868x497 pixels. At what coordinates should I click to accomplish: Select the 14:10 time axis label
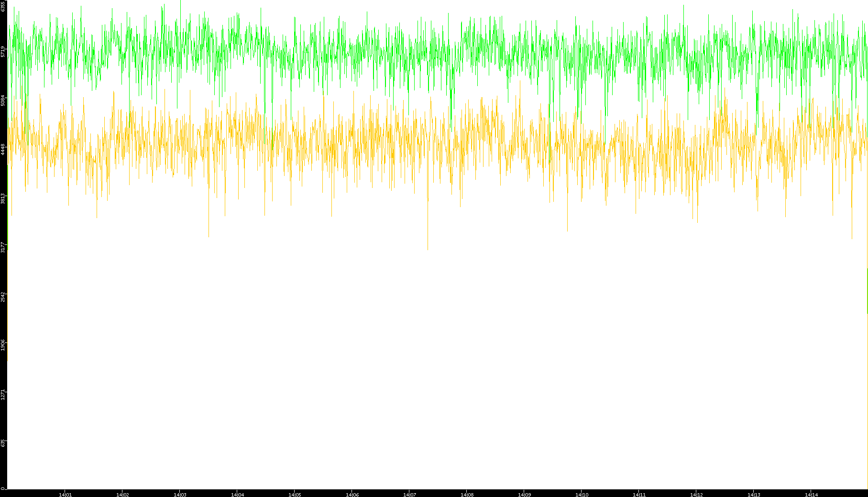582,495
